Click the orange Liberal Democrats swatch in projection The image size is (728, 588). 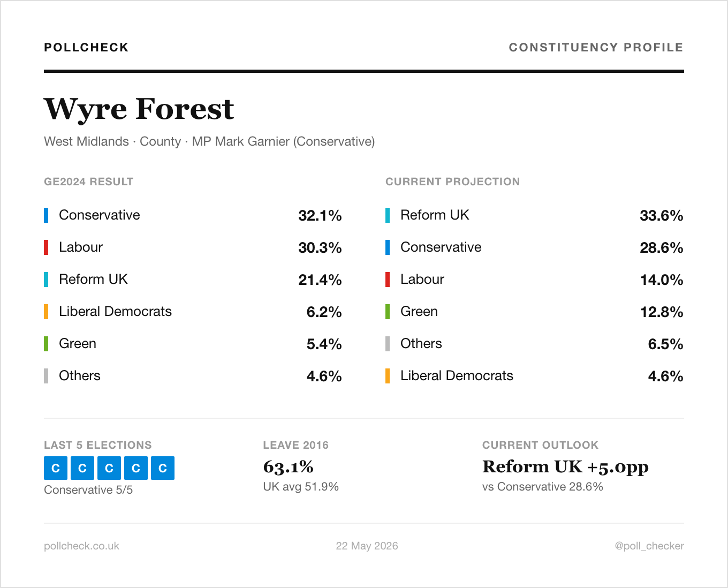tap(388, 376)
